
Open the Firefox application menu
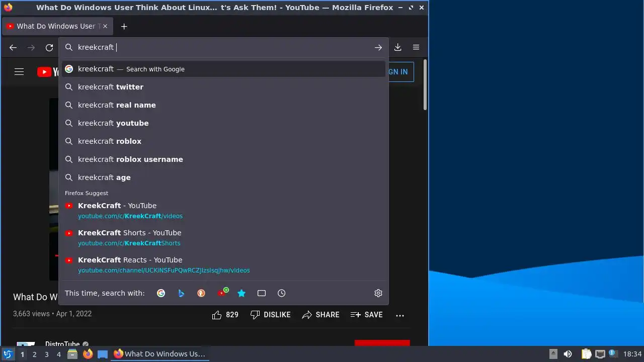click(416, 47)
